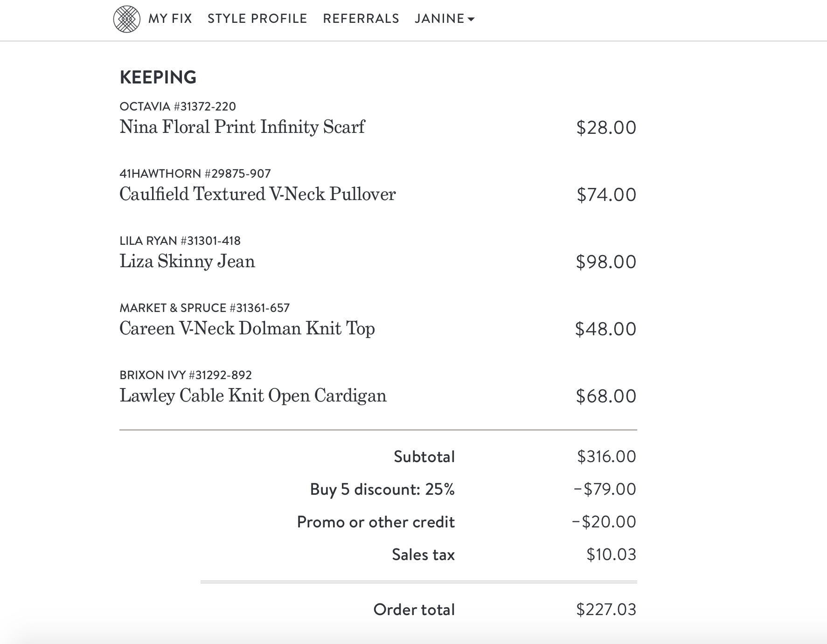This screenshot has width=827, height=644.
Task: Click the OCTAVIA #31372-220 brand label
Action: (x=177, y=106)
